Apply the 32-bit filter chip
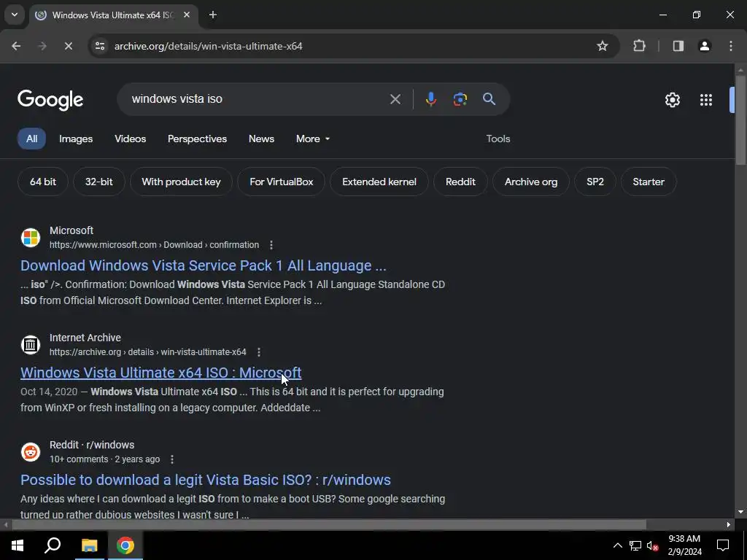This screenshot has height=560, width=747. 99,182
